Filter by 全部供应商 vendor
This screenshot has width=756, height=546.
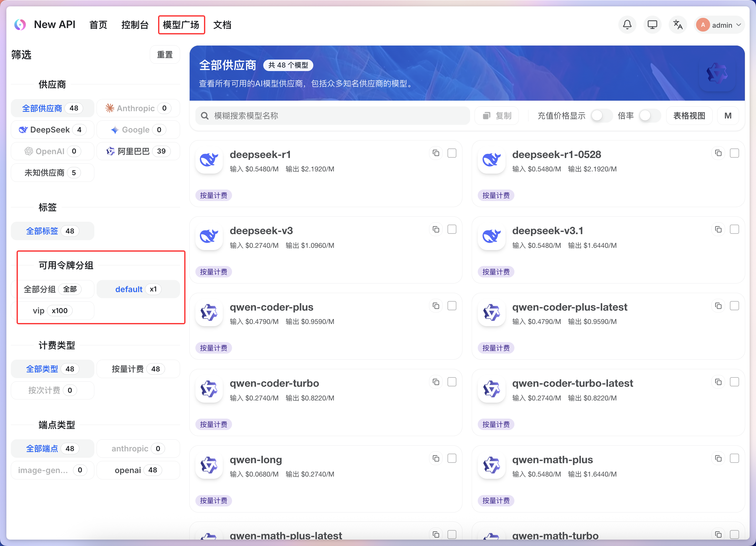(52, 108)
